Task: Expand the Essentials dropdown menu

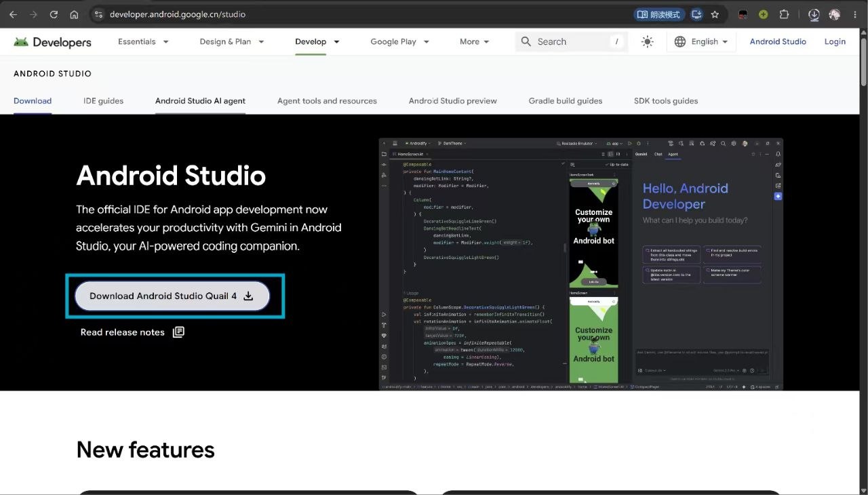Action: 143,42
